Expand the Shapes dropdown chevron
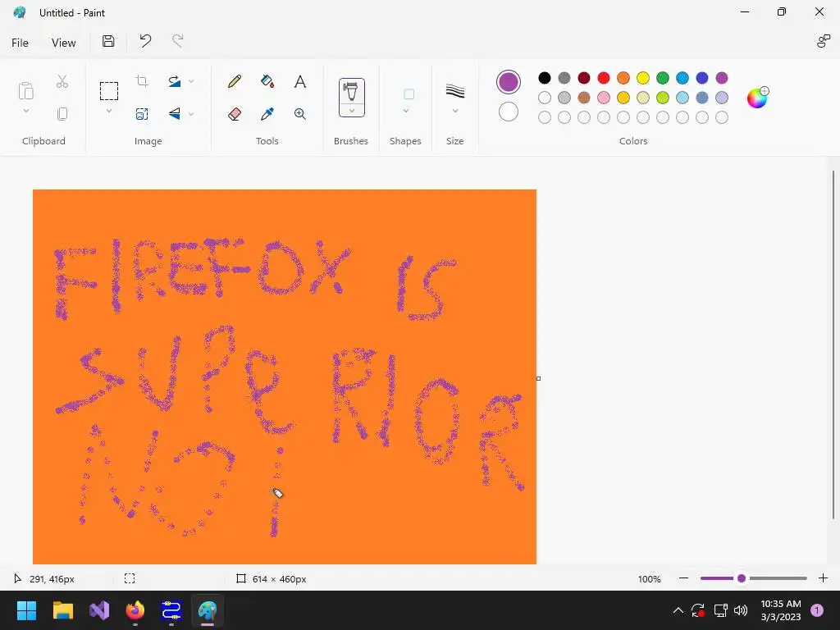Viewport: 840px width, 630px height. click(x=405, y=111)
